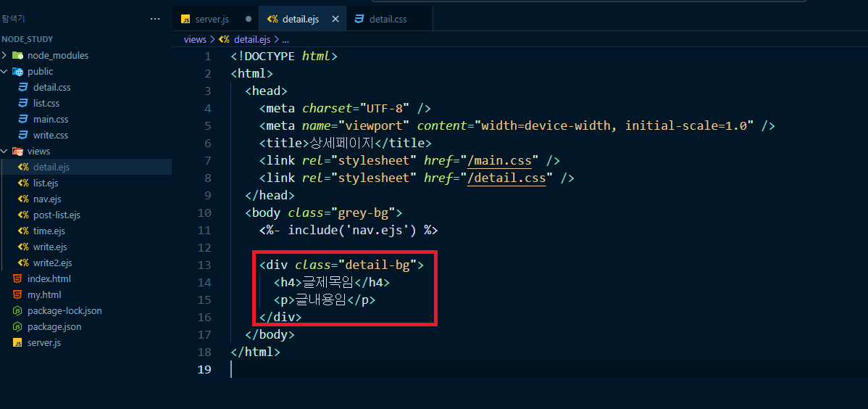Click EJS icon next to nav.ejs
This screenshot has width=868, height=409.
coord(23,199)
